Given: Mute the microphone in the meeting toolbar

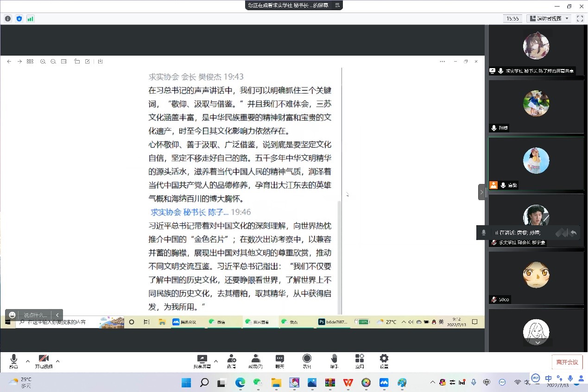Looking at the screenshot, I should point(13,360).
